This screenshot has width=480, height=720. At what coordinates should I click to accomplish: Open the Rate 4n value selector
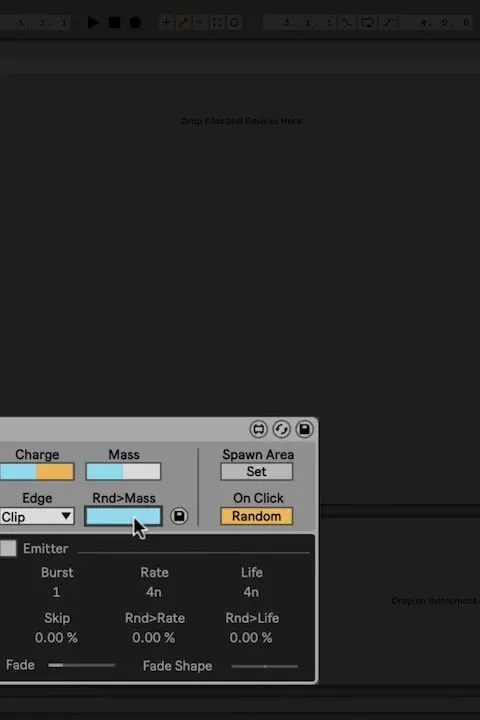[x=154, y=592]
